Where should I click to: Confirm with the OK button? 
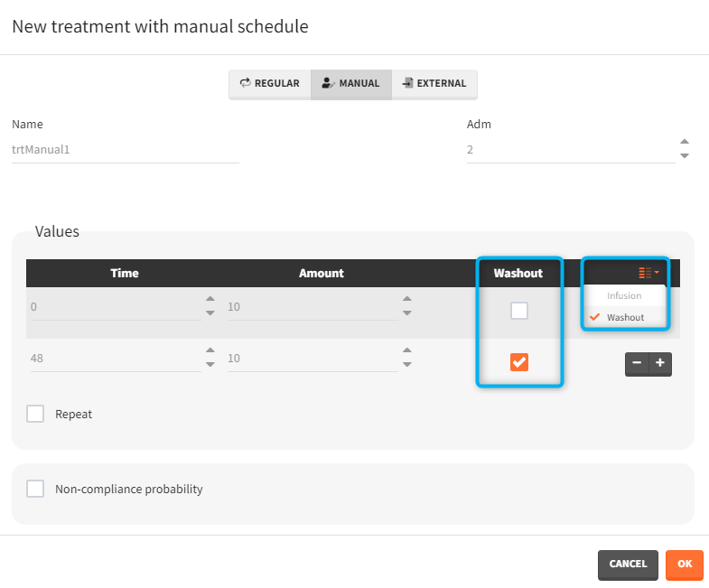(x=685, y=565)
